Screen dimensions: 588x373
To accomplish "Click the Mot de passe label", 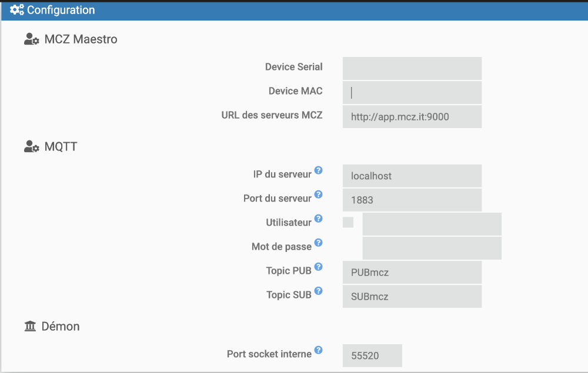I will (282, 247).
